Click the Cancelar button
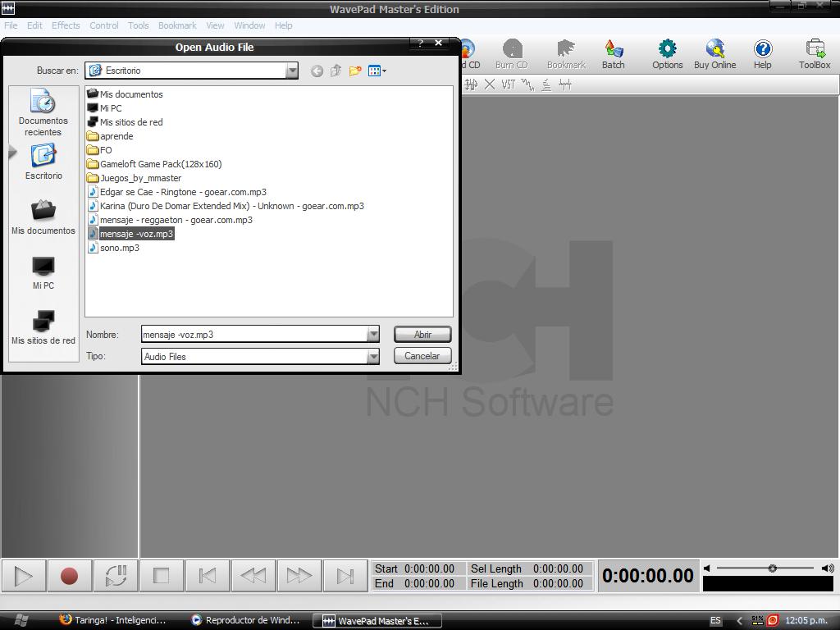 coord(422,356)
